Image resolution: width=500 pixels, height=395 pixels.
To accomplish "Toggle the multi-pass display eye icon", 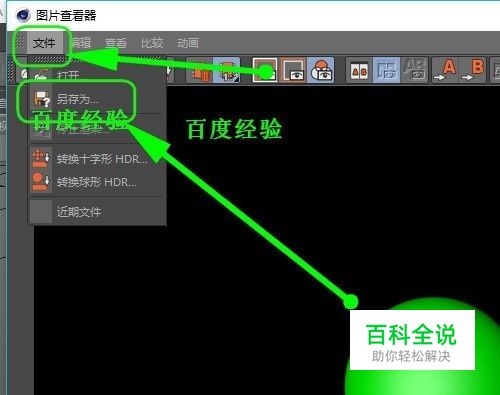I will pyautogui.click(x=320, y=70).
